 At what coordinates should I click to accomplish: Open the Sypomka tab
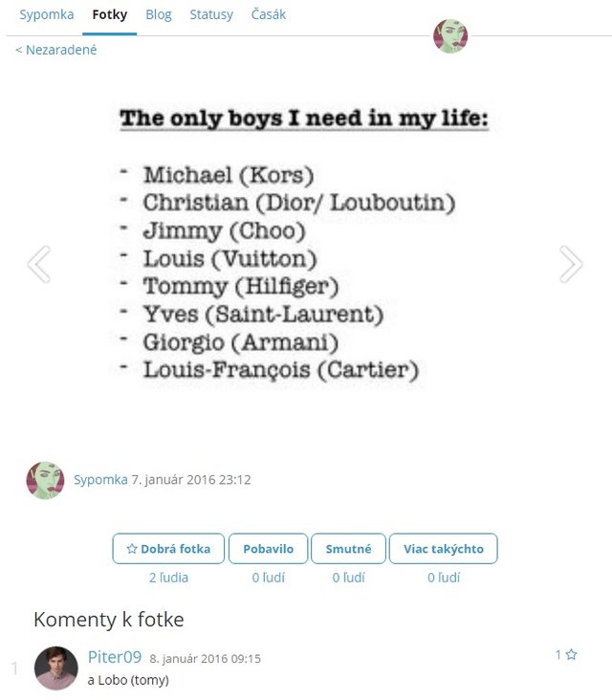(47, 15)
